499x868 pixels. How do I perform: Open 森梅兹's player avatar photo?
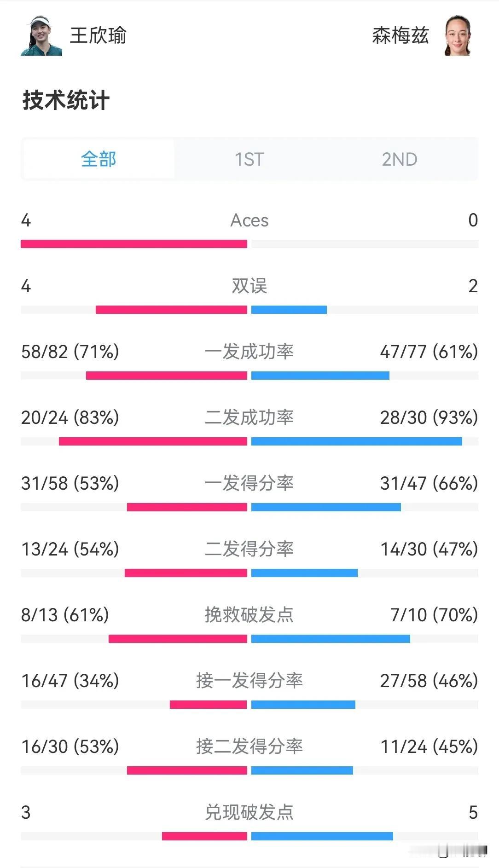coord(458,36)
